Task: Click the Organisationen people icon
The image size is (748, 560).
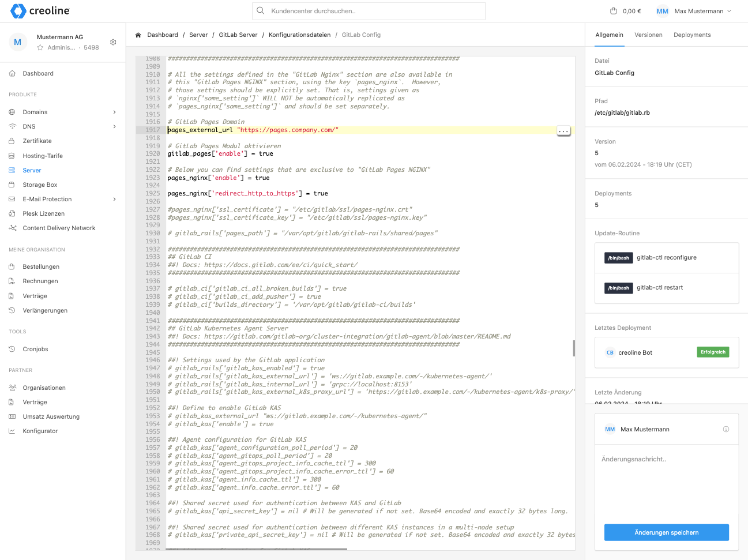Action: click(x=12, y=388)
